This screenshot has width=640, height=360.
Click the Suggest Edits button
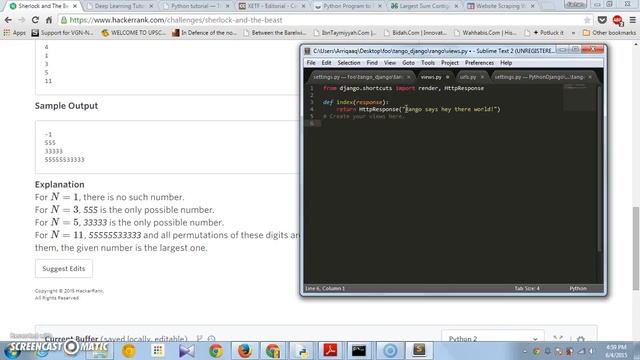(64, 269)
